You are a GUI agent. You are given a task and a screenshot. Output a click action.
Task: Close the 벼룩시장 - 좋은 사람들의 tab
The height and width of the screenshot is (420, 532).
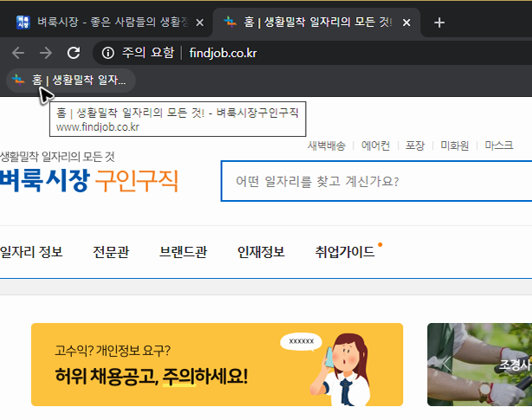tap(200, 23)
